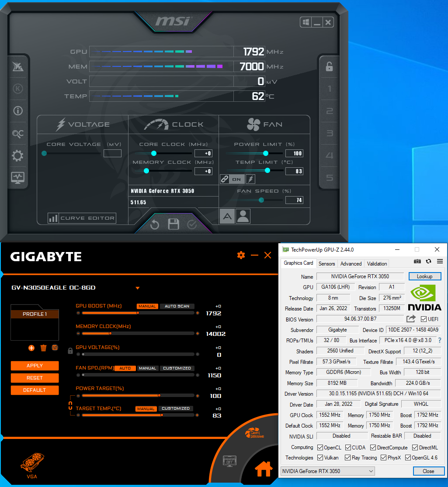Adjust the Core Clock slider handle
Viewport: 448px width, 487px height.
point(153,153)
